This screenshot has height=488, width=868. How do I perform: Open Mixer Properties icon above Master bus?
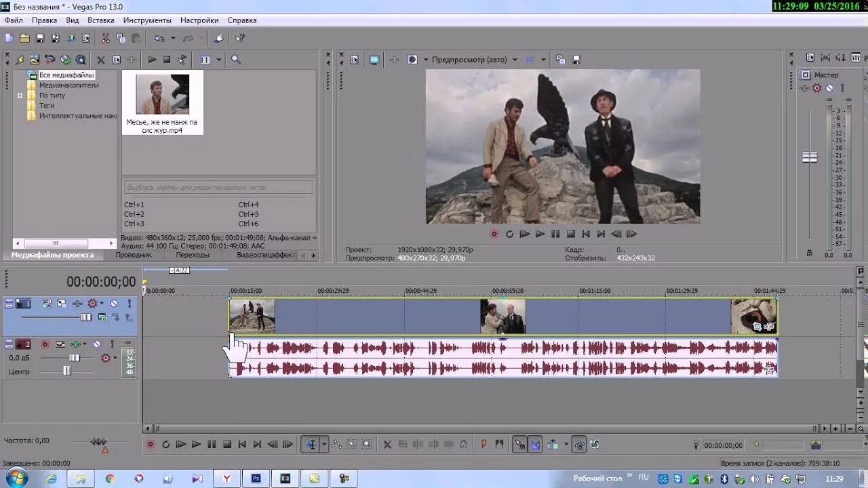click(810, 58)
